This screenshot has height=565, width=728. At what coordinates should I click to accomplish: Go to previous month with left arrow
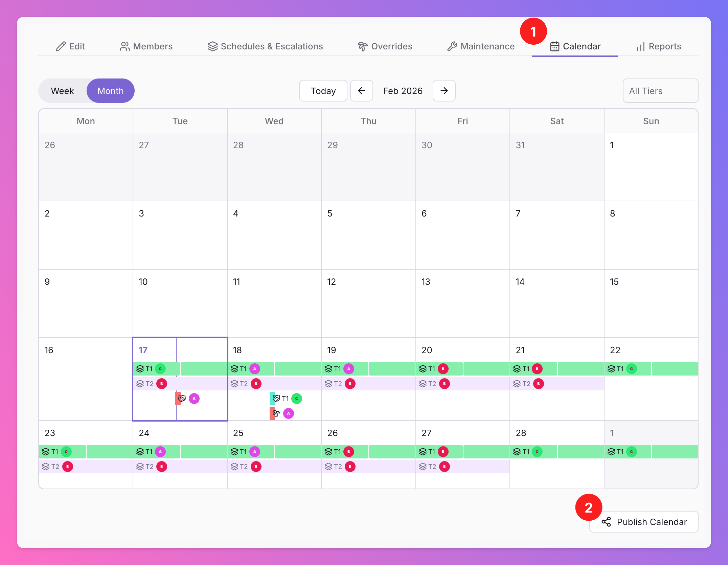(x=361, y=91)
